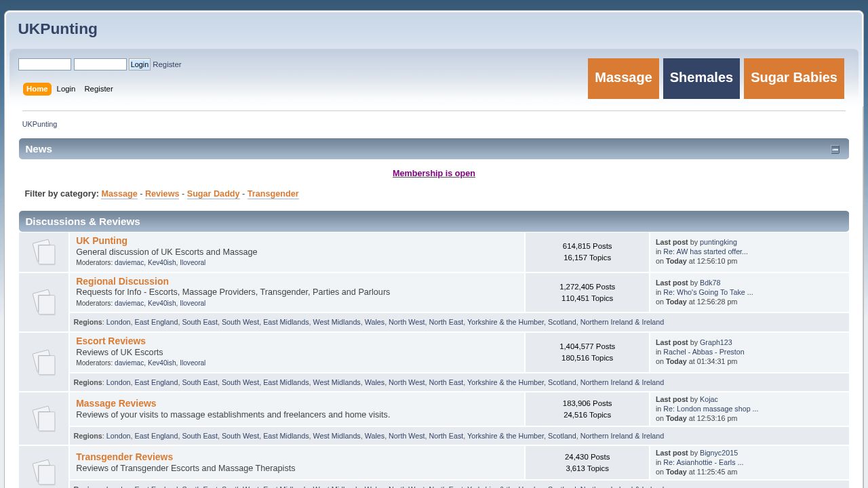Image resolution: width=868 pixels, height=488 pixels.
Task: Open Scotland region under Escort Reviews
Action: (561, 382)
